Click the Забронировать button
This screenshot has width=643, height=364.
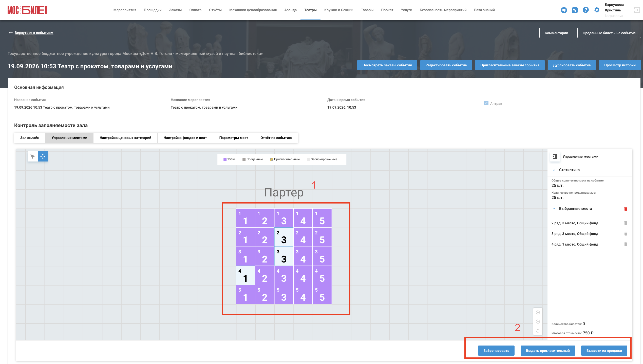pyautogui.click(x=496, y=351)
